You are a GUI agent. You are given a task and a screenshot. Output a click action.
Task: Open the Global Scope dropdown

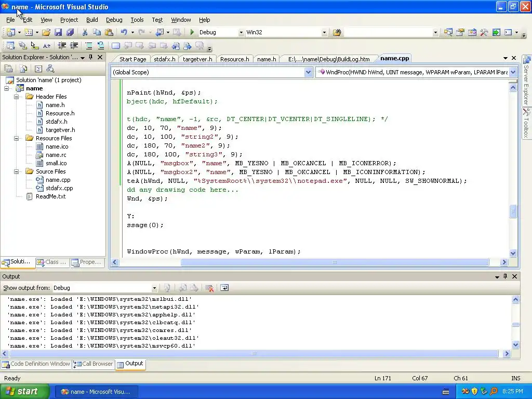308,72
